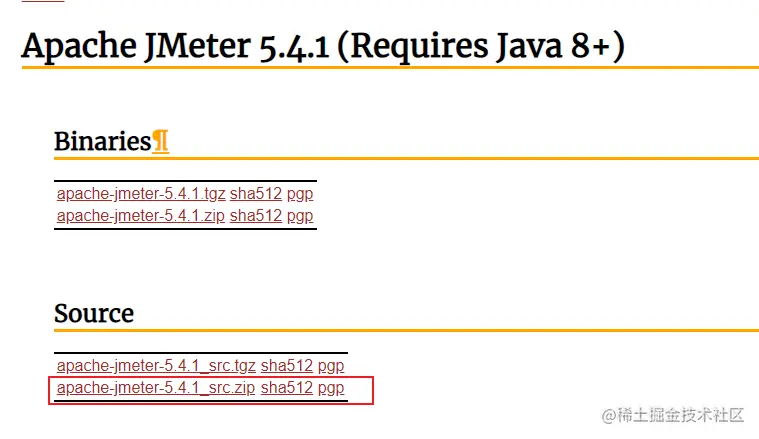Download apache-jmeter-5.4.1.tgz binary
759x439 pixels.
click(x=141, y=194)
